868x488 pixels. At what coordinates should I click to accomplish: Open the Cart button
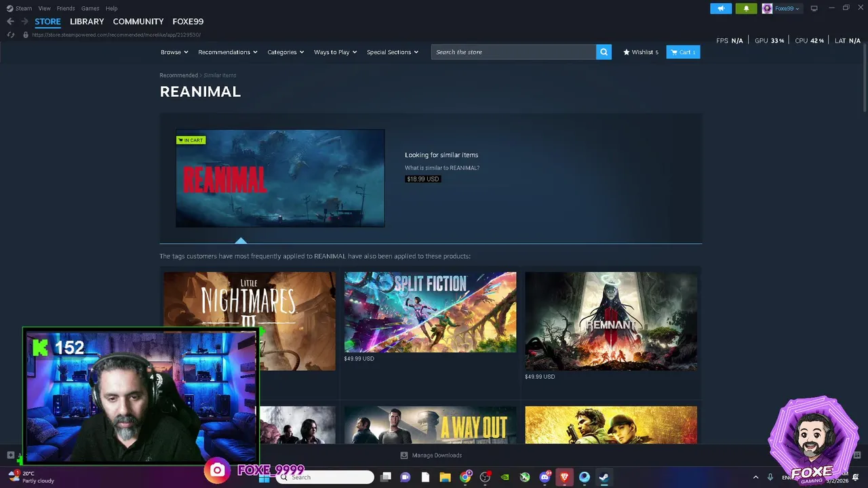coord(683,52)
